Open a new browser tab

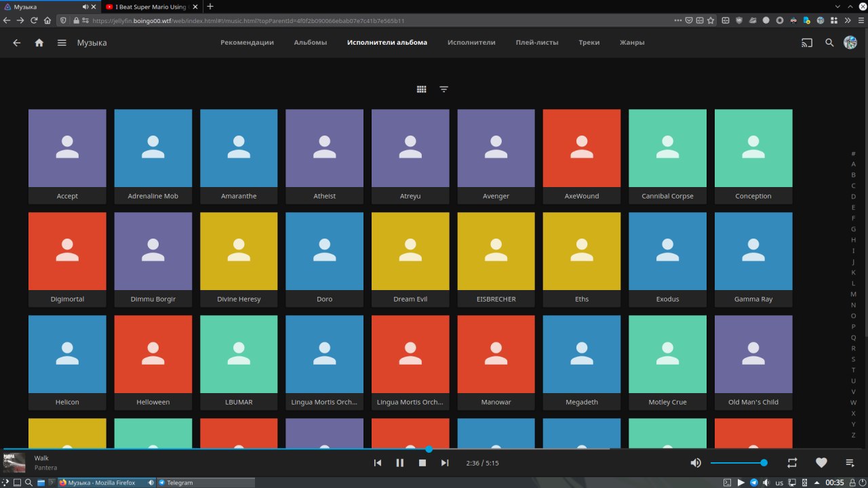click(x=210, y=6)
